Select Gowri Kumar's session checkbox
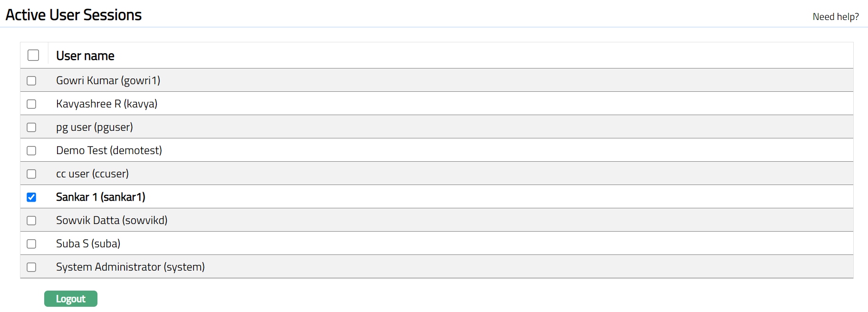This screenshot has height=312, width=868. pos(31,81)
